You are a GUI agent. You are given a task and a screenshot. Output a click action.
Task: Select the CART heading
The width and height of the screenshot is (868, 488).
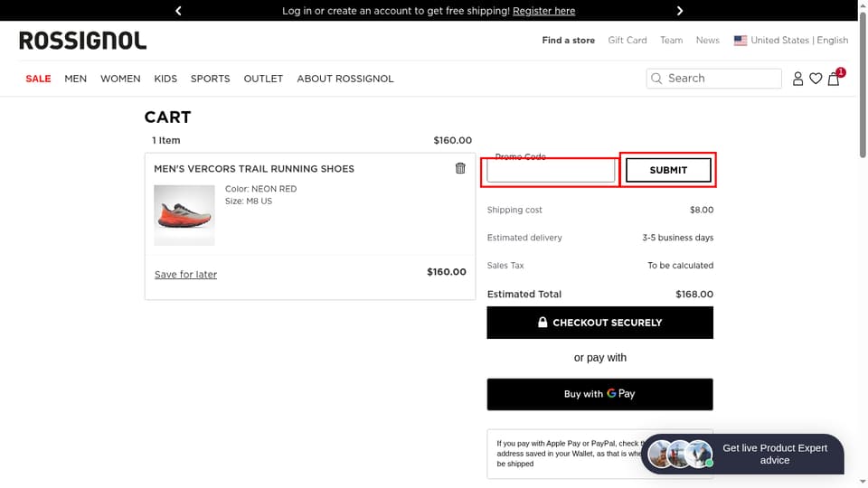tap(168, 117)
